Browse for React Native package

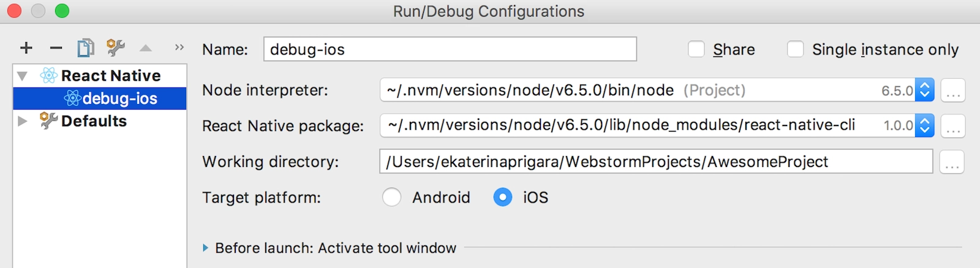point(953,126)
